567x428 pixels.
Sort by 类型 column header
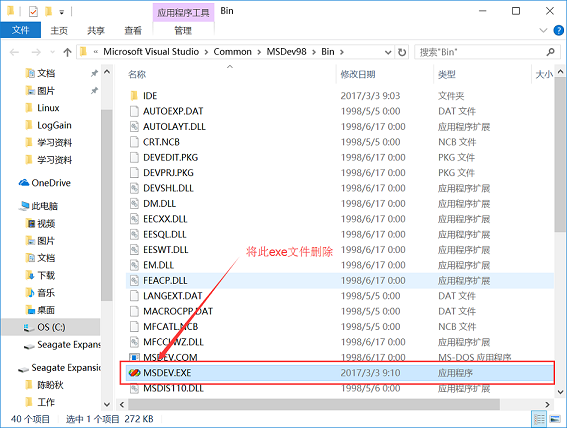(447, 74)
